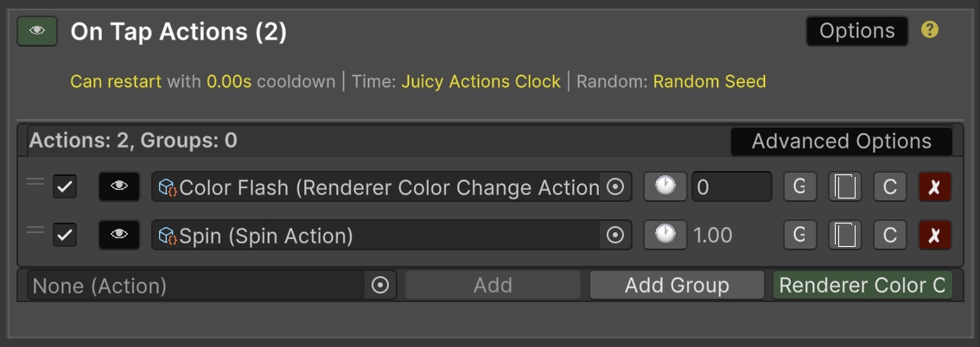The height and width of the screenshot is (347, 980).
Task: Click the Color Flash delay input field
Action: point(731,186)
